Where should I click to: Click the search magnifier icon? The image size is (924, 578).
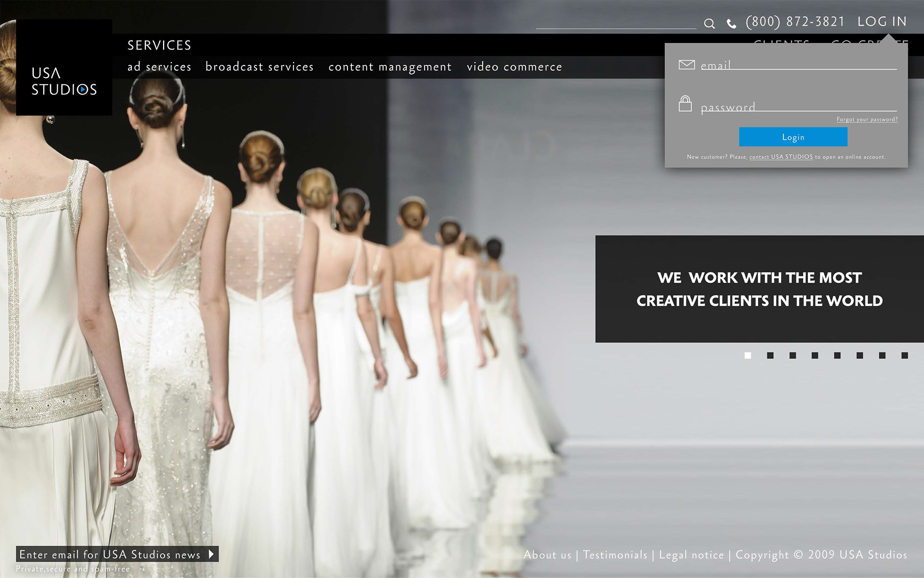pos(709,24)
